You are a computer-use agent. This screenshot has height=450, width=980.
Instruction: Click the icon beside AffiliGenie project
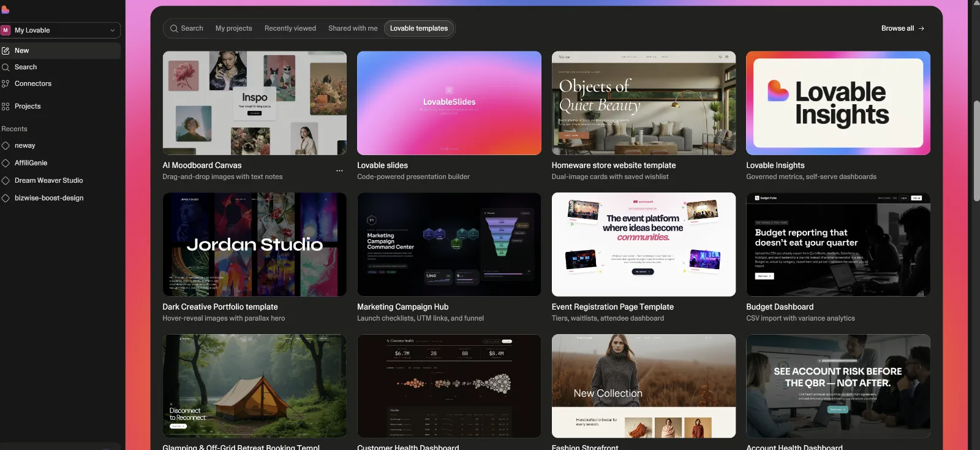pyautogui.click(x=6, y=162)
